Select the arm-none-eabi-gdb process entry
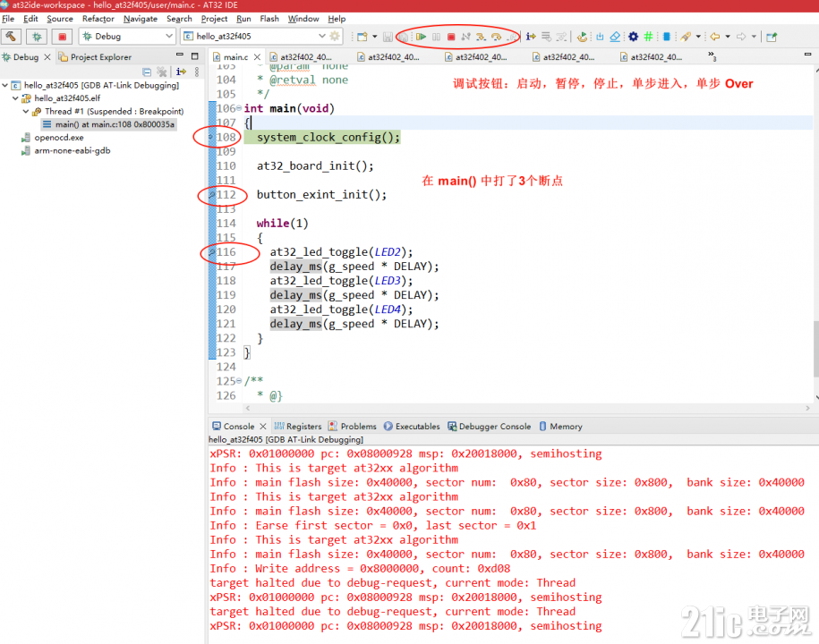The height and width of the screenshot is (644, 819). coord(66,151)
